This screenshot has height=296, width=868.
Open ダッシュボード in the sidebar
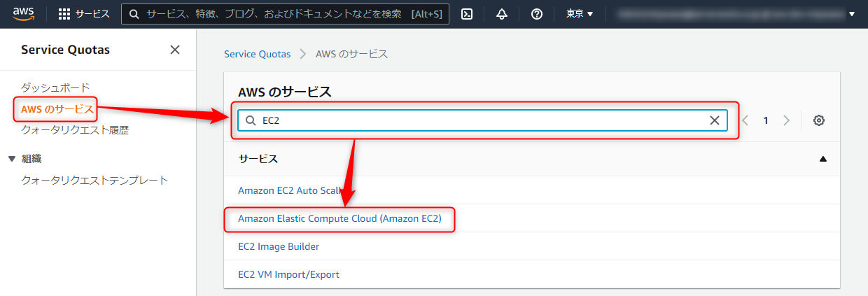coord(55,87)
